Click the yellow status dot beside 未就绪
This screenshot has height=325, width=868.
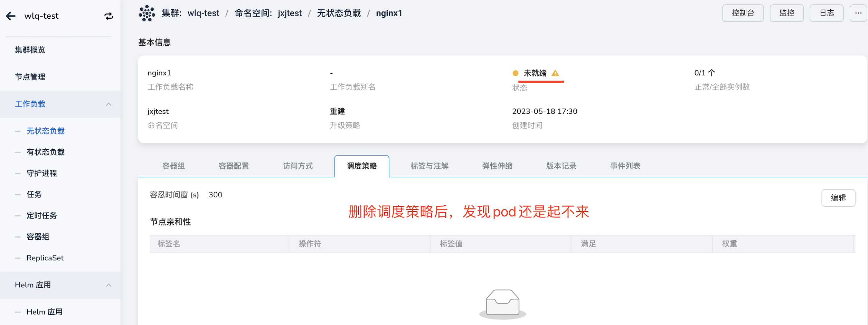516,73
